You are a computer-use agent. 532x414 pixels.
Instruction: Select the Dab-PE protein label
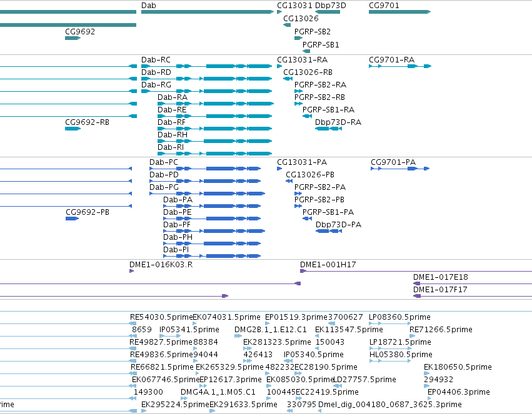(178, 212)
